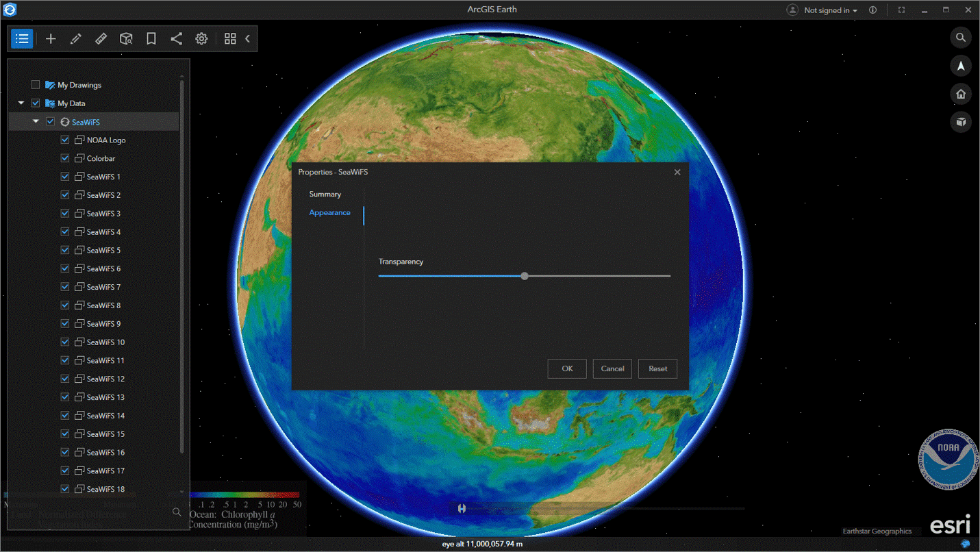The height and width of the screenshot is (552, 980).
Task: Disable the SeaWiFS 5 layer
Action: [x=64, y=249]
